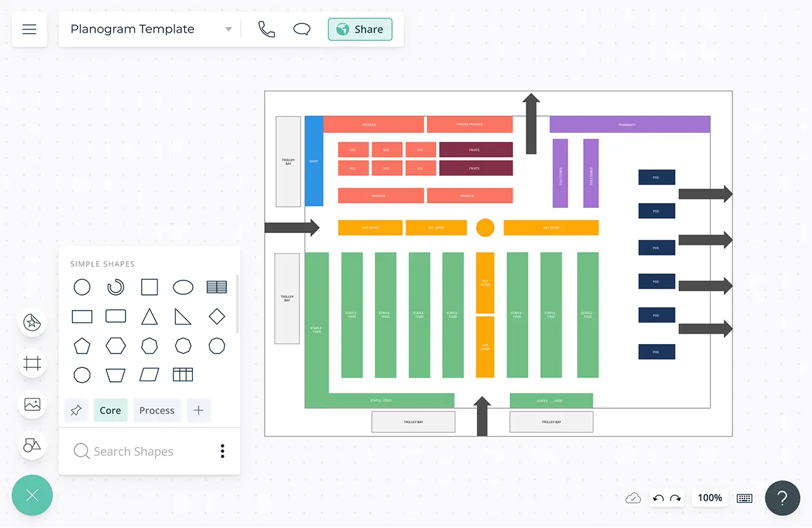Pick the isosceles triangle shape

pos(149,316)
